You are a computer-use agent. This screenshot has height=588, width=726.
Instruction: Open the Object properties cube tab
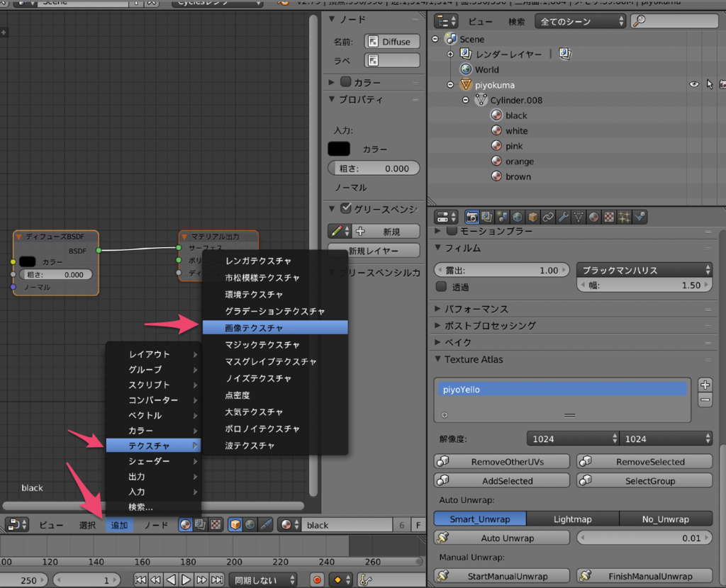pyautogui.click(x=533, y=217)
